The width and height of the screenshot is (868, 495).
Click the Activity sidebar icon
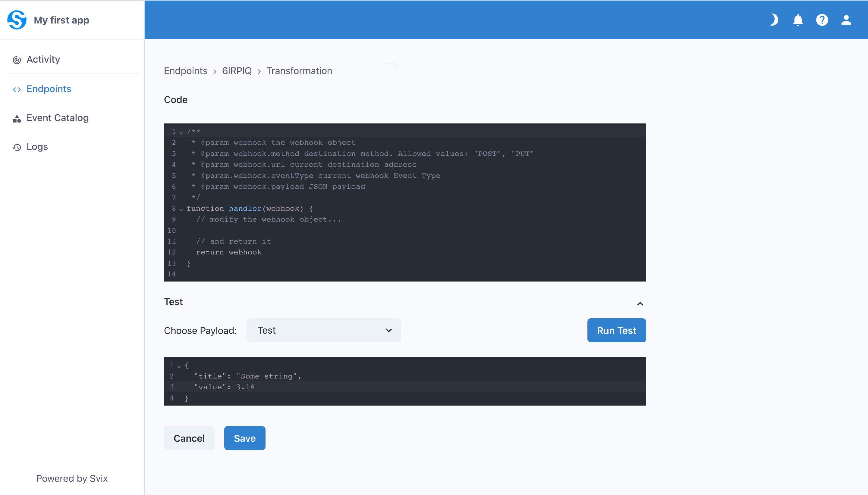(x=17, y=60)
